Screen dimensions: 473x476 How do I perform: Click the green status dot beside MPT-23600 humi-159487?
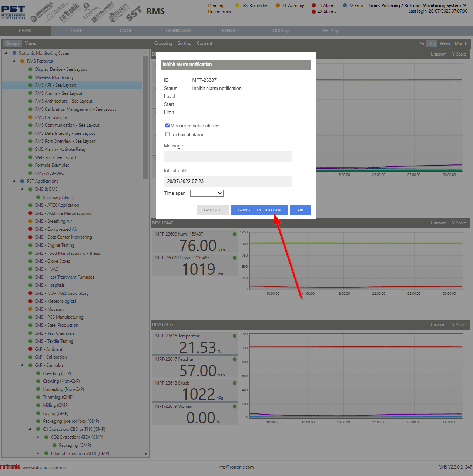[x=234, y=234]
